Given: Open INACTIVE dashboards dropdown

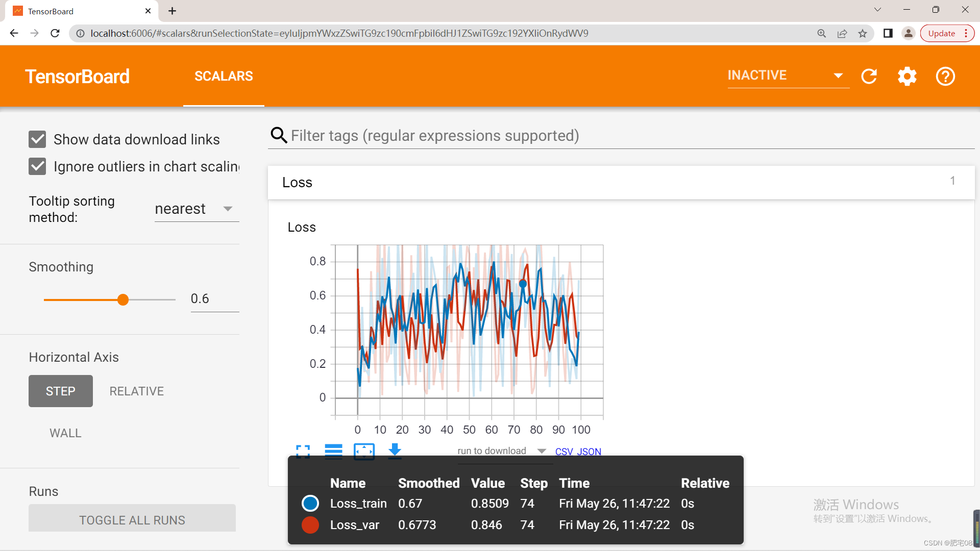Looking at the screenshot, I should [x=788, y=76].
